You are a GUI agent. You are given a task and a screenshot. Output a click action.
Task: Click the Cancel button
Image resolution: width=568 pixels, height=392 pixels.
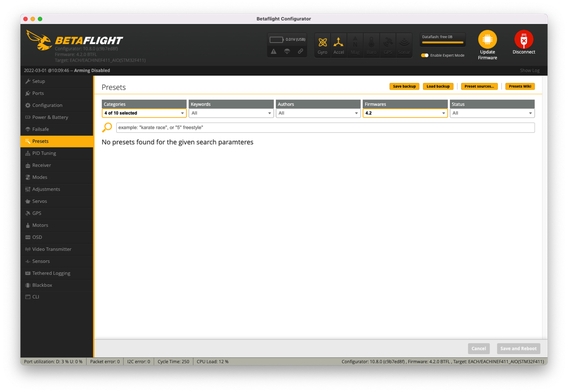click(478, 348)
